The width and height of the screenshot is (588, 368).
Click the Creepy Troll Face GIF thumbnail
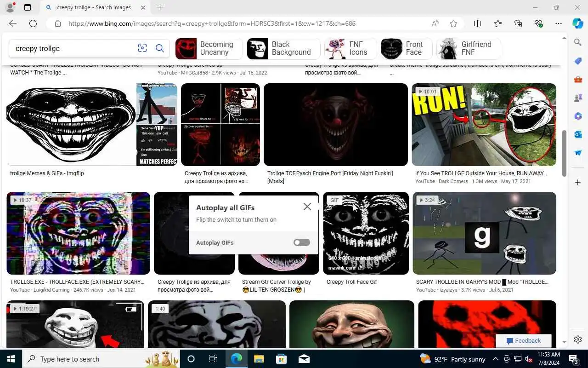point(366,233)
